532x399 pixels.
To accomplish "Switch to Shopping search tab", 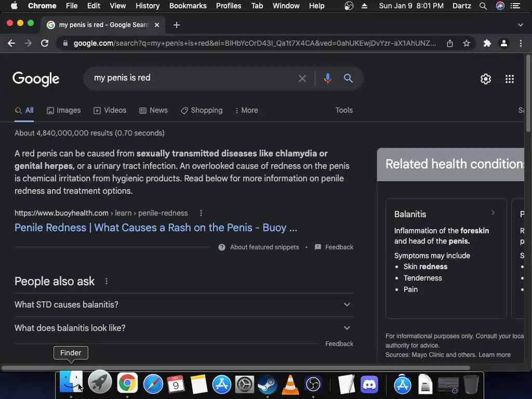I will (x=202, y=110).
